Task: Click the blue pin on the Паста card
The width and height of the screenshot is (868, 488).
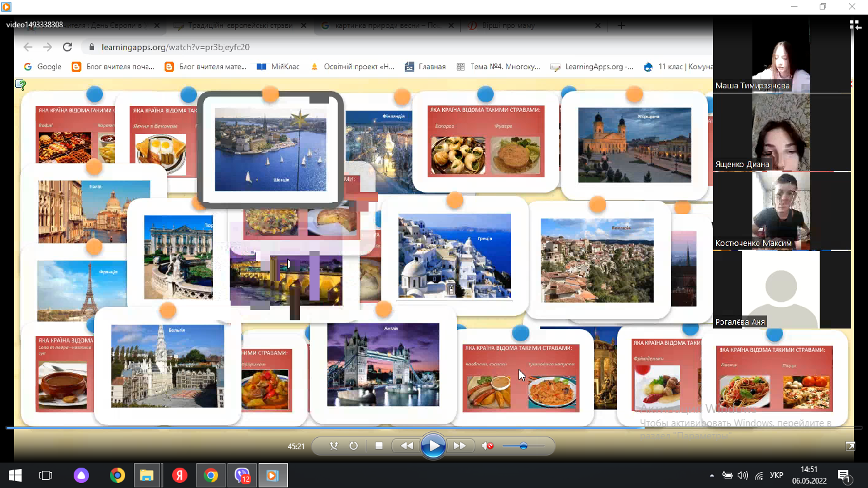Action: 775,334
